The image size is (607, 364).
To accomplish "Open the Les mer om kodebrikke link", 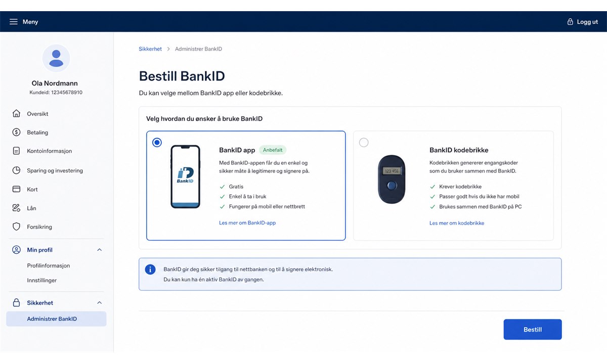I will 457,223.
